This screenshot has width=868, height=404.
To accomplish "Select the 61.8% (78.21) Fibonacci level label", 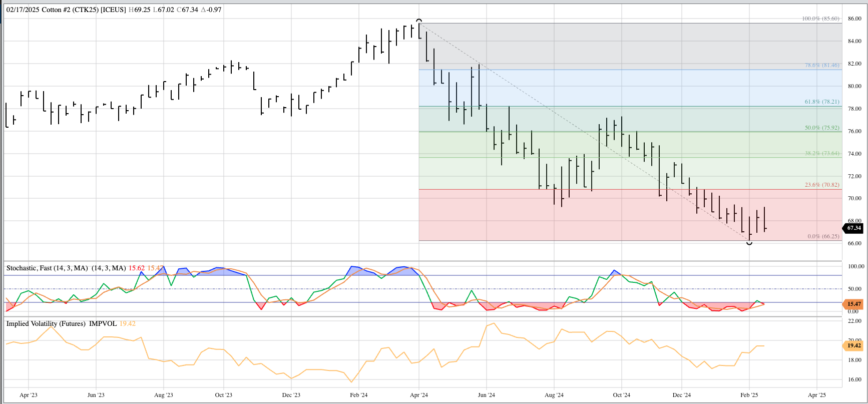I will point(821,102).
